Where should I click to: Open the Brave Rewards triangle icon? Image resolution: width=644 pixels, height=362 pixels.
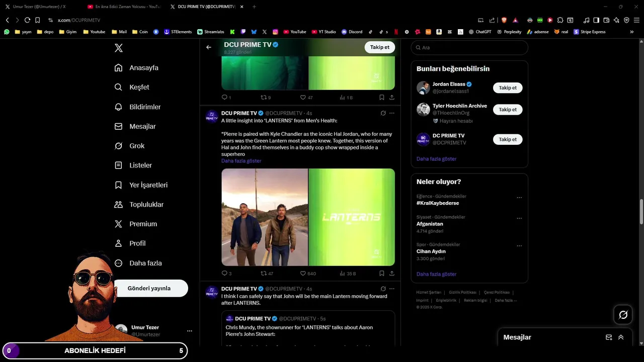point(516,20)
